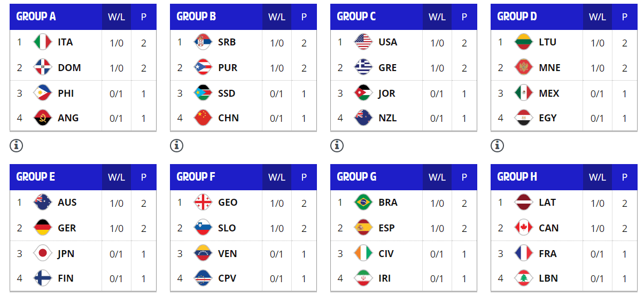The width and height of the screenshot is (644, 295).
Task: Select the Lithuania flag in Group D
Action: pos(523,42)
